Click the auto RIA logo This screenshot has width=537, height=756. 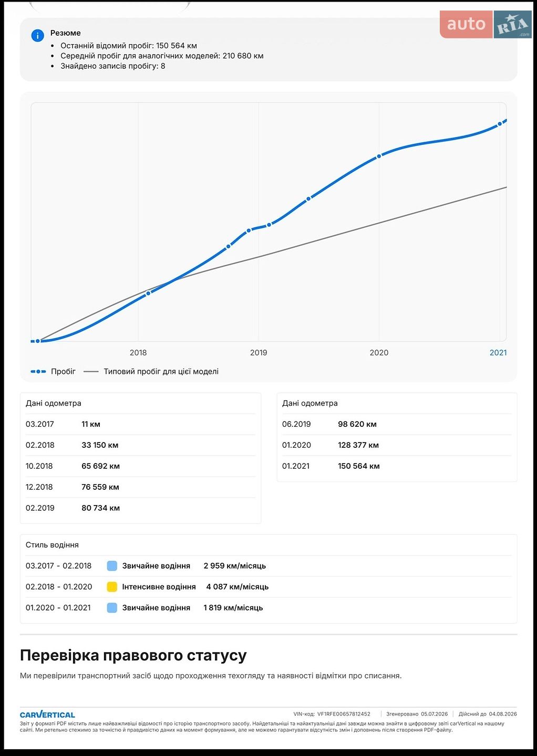coord(486,24)
